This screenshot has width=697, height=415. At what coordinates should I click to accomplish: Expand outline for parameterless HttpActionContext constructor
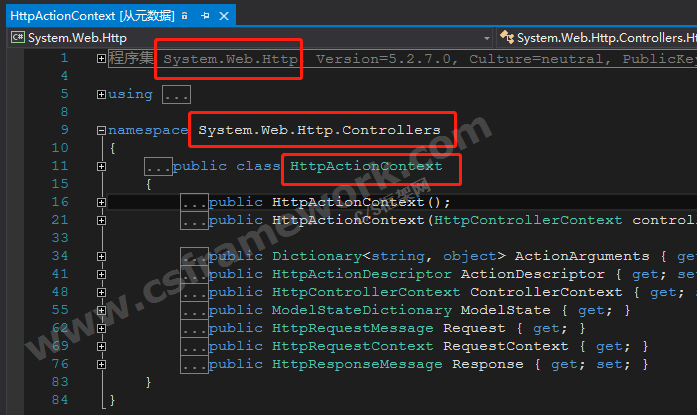coord(101,202)
